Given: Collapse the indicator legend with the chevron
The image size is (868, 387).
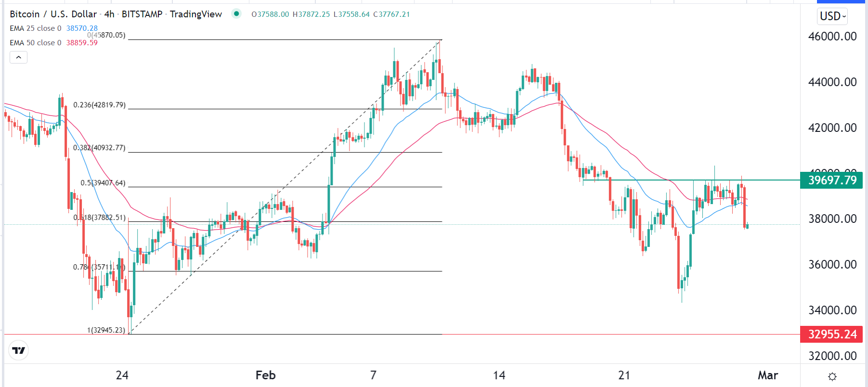Looking at the screenshot, I should coord(18,57).
